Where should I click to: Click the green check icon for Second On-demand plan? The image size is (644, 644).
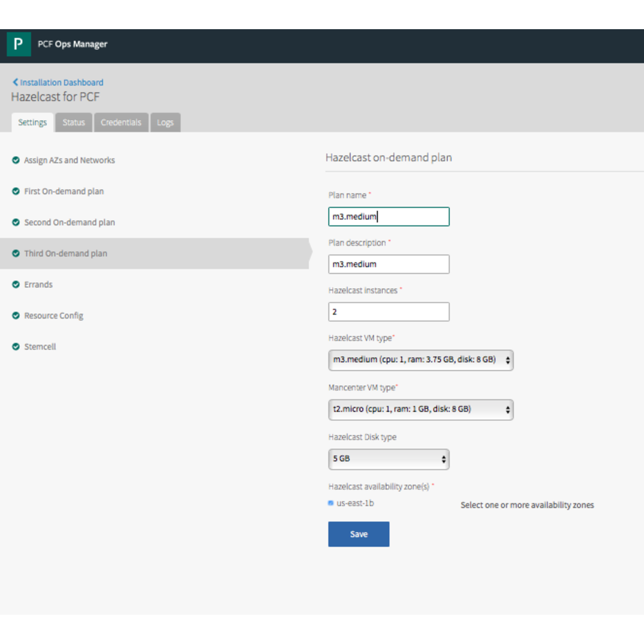click(16, 222)
